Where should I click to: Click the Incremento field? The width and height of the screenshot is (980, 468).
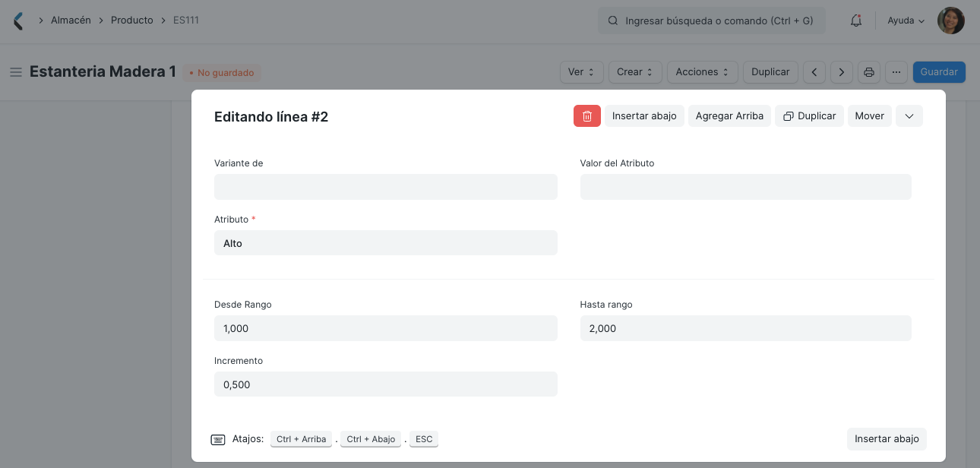coord(386,384)
